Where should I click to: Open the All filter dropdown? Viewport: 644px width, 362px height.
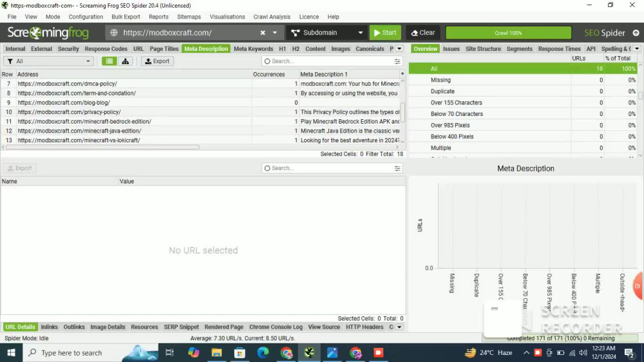click(x=48, y=61)
